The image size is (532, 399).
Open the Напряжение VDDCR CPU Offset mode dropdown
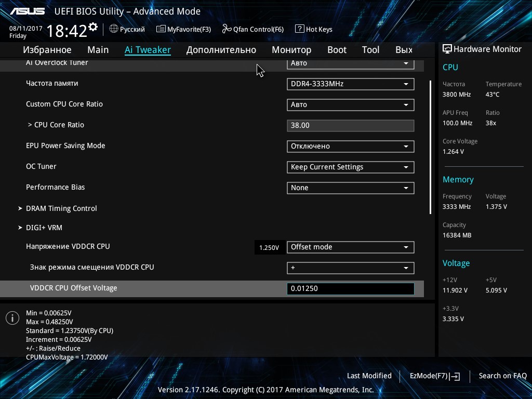pos(351,247)
